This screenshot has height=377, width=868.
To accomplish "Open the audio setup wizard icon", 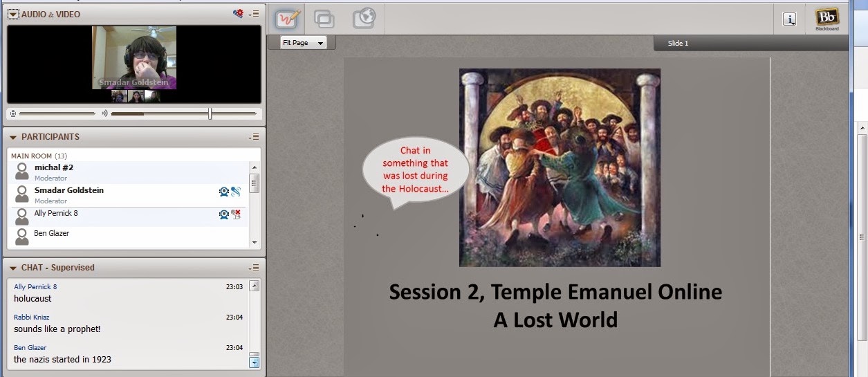I will (x=238, y=13).
